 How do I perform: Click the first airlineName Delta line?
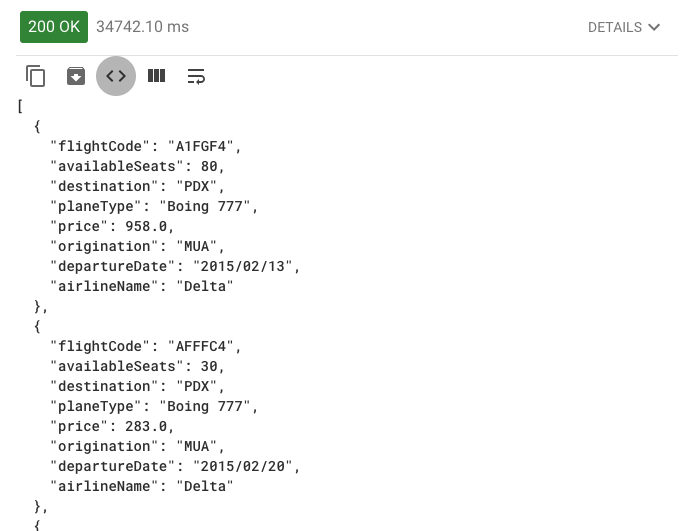pos(141,286)
